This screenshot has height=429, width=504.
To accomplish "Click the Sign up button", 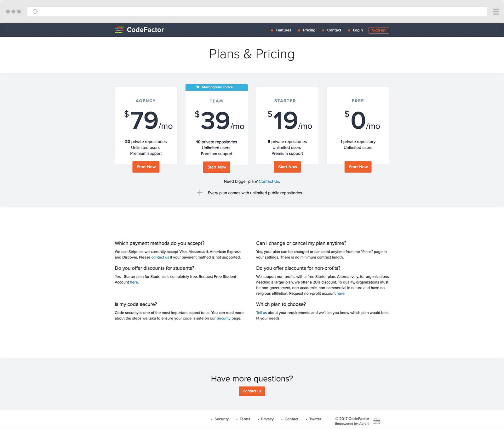I will (379, 30).
